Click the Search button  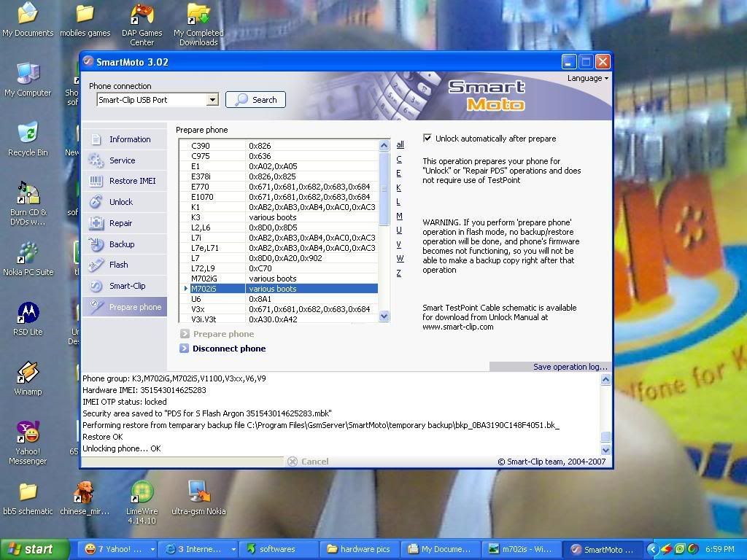coord(255,99)
